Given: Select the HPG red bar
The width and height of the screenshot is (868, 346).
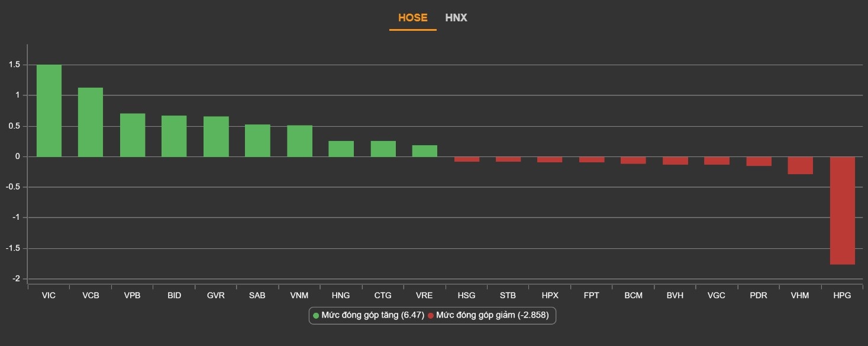Looking at the screenshot, I should point(843,210).
